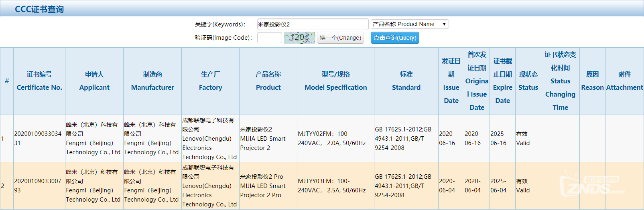Click expire date 2025-06-04
The image size is (644, 210).
coord(498,186)
